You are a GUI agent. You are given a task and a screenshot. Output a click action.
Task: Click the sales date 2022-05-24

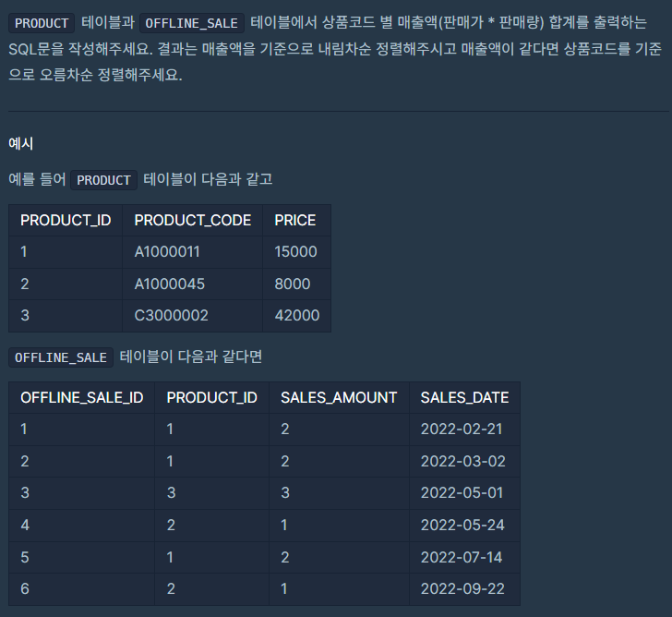coord(462,526)
